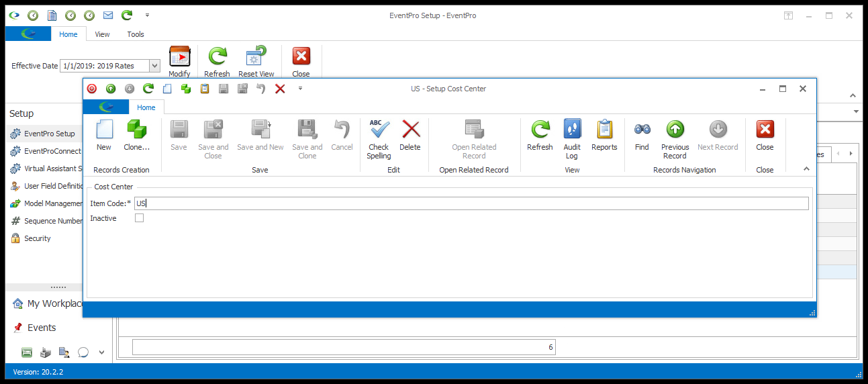Open dropdown arrow below main ribbon at right
This screenshot has height=384, width=868.
[856, 111]
